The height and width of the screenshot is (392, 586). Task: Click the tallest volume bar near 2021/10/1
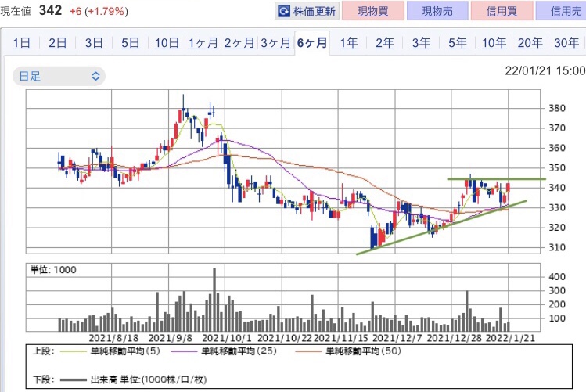214,299
